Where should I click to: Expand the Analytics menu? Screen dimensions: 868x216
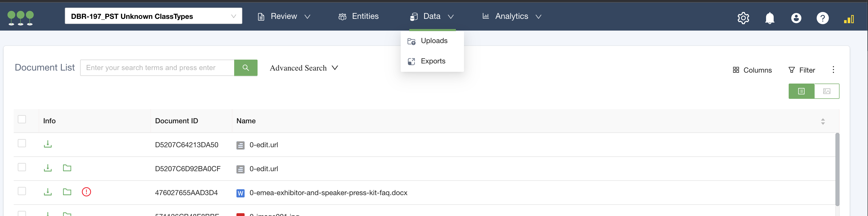pyautogui.click(x=512, y=16)
